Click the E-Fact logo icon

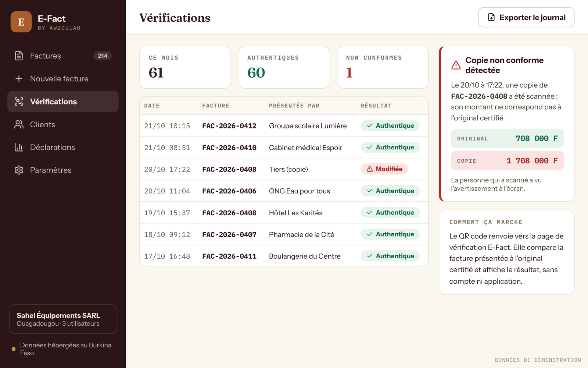[x=21, y=22]
